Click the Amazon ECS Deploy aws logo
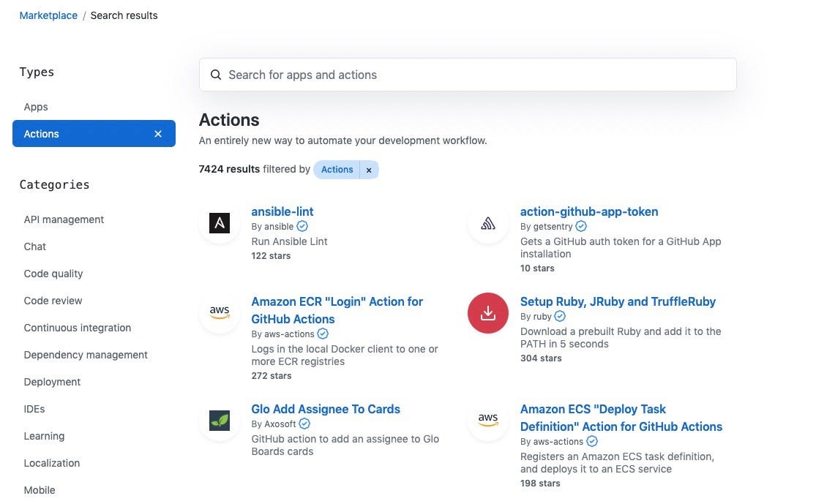Viewport: 816px width, 504px height. pos(488,419)
